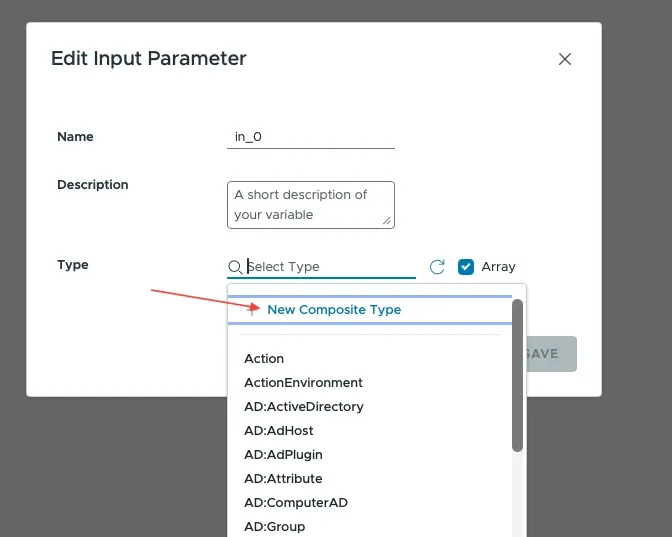Click the refresh types icon
672x537 pixels.
click(x=437, y=267)
